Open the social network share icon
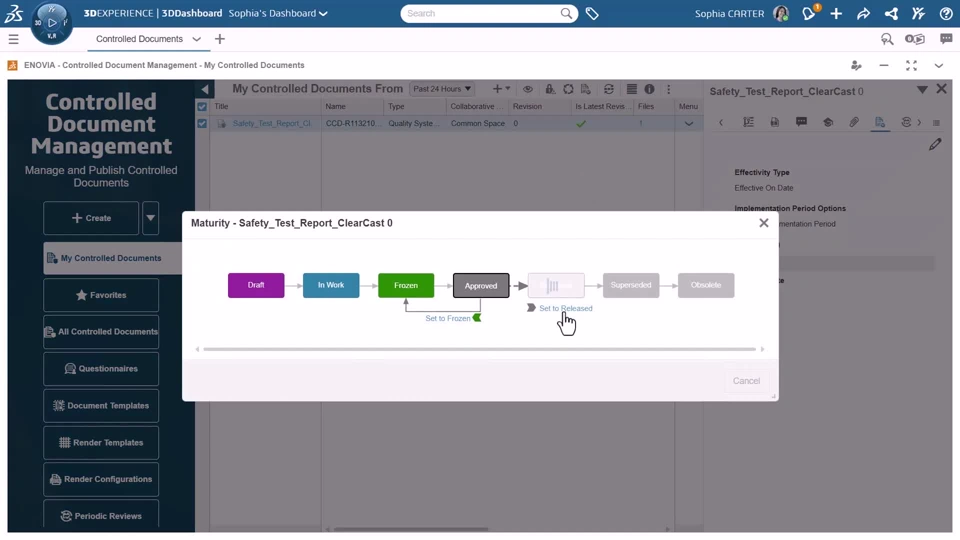 pos(891,13)
